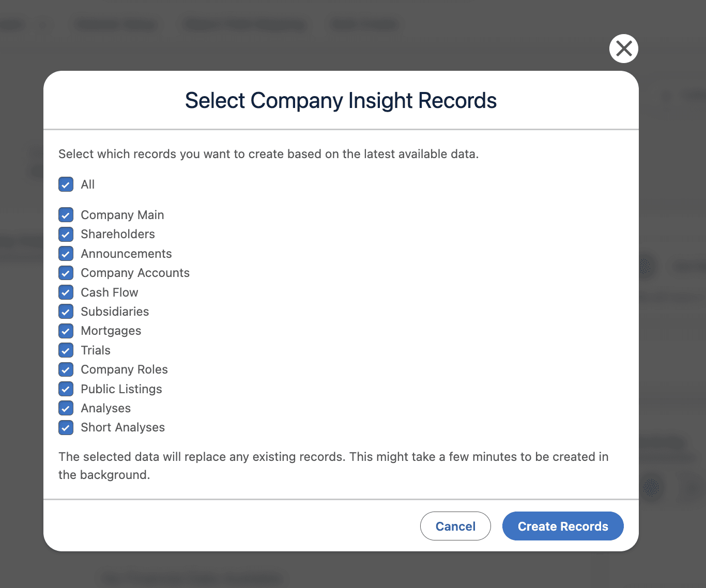Deselect the Subsidiaries checkbox
The image size is (706, 588).
click(66, 312)
